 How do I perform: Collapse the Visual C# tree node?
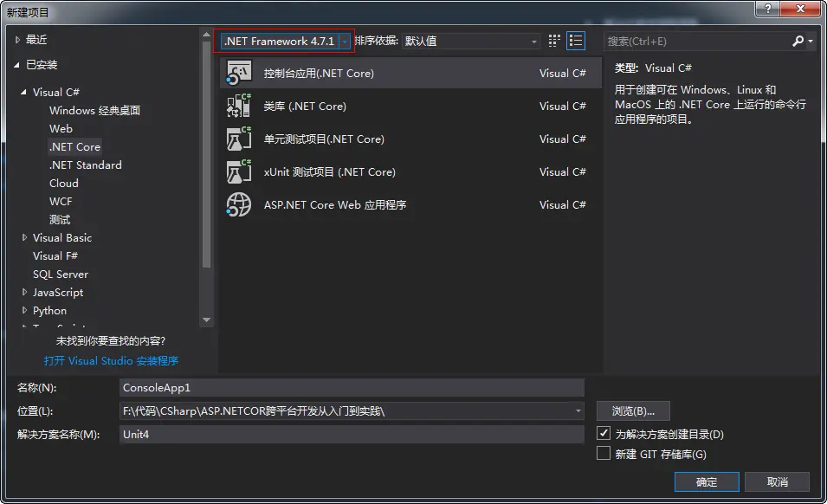pyautogui.click(x=23, y=92)
